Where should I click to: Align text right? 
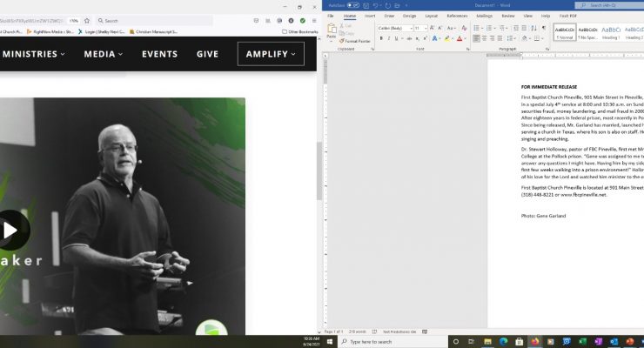(x=492, y=38)
